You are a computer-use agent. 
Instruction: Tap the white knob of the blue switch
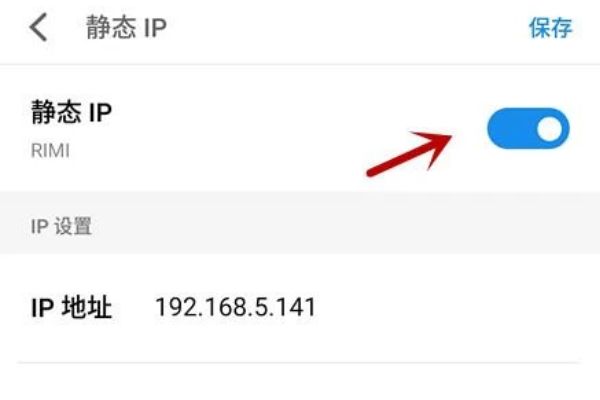(549, 129)
